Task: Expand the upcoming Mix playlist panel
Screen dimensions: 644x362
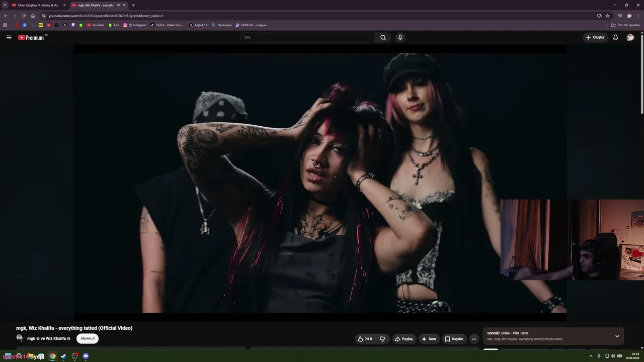Action: point(617,336)
